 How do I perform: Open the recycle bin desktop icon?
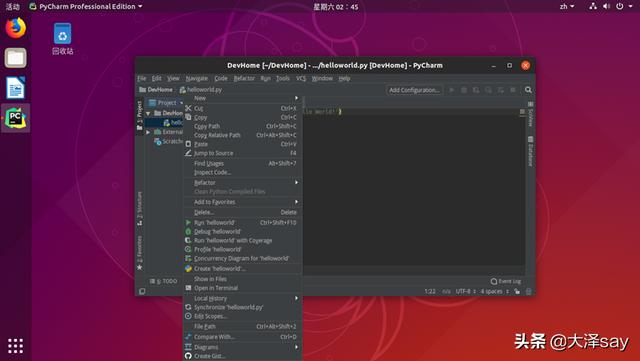[62, 39]
